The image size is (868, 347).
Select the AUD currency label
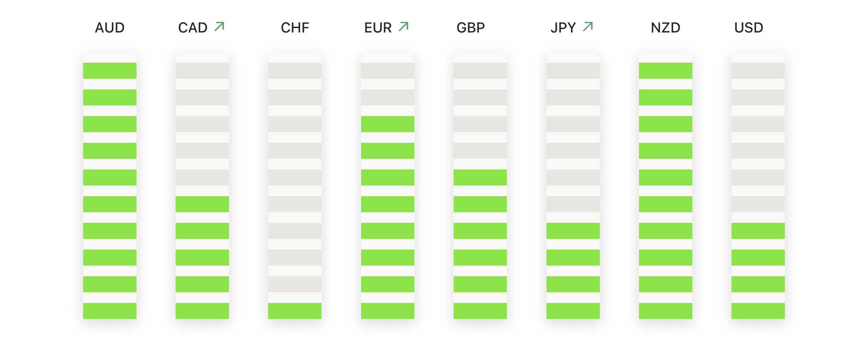click(x=110, y=28)
